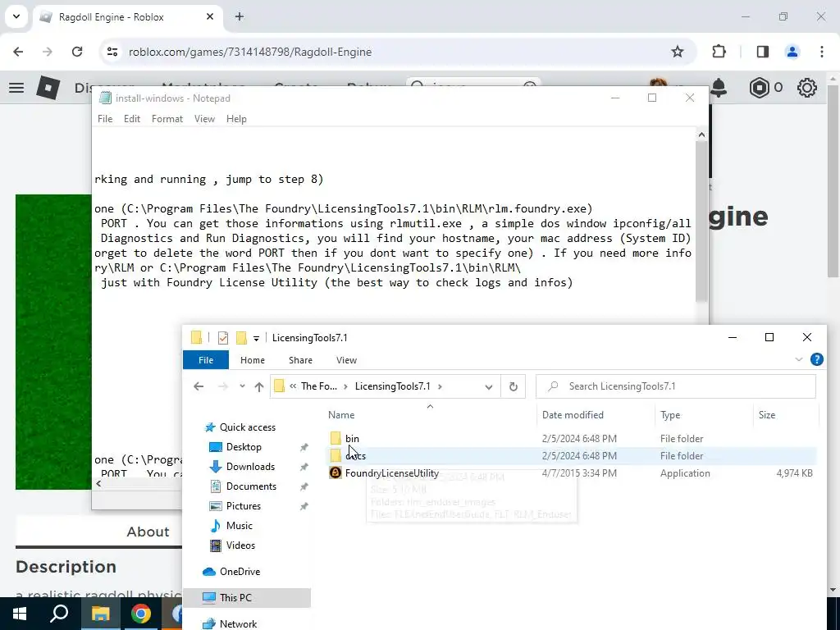
Task: Refresh the LicensingTools7.1 folder
Action: click(514, 387)
